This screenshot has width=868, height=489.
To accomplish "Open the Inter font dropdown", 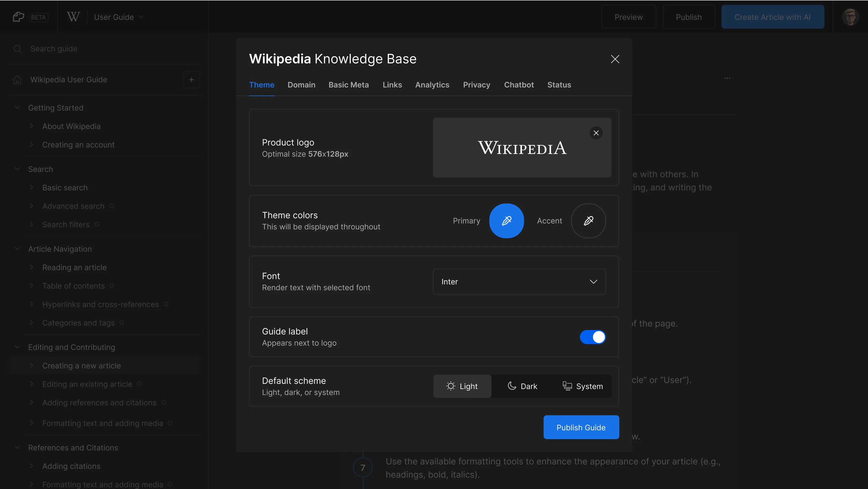I will (519, 282).
